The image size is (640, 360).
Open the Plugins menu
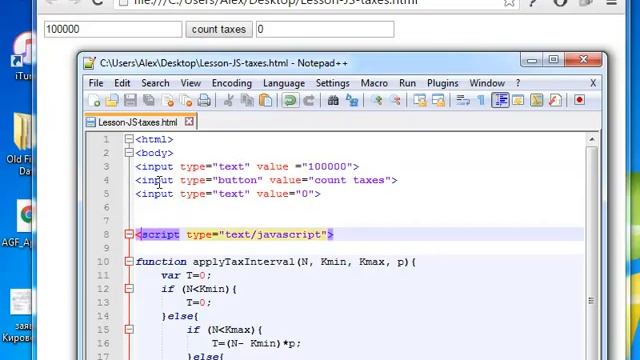pyautogui.click(x=443, y=83)
